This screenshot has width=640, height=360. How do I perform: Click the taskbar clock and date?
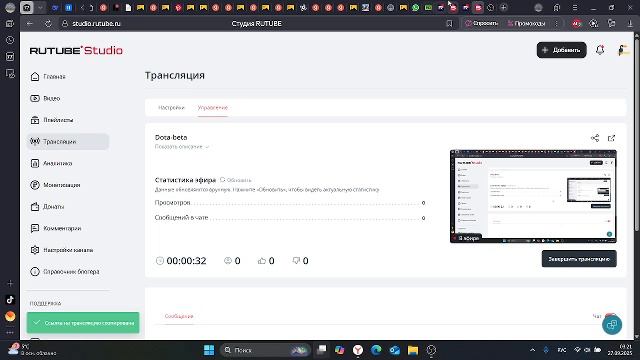pos(619,350)
